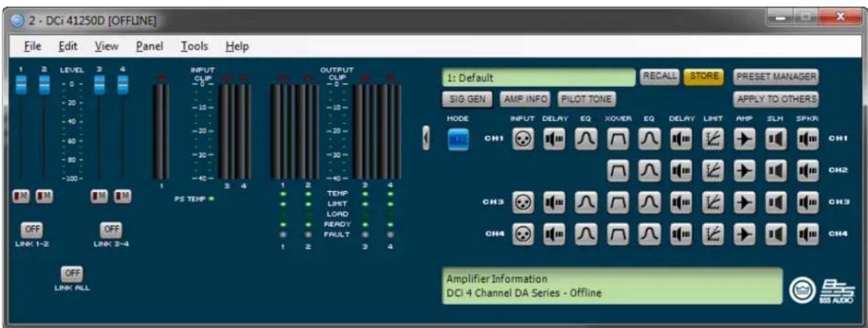Mute channel 2

[44, 197]
